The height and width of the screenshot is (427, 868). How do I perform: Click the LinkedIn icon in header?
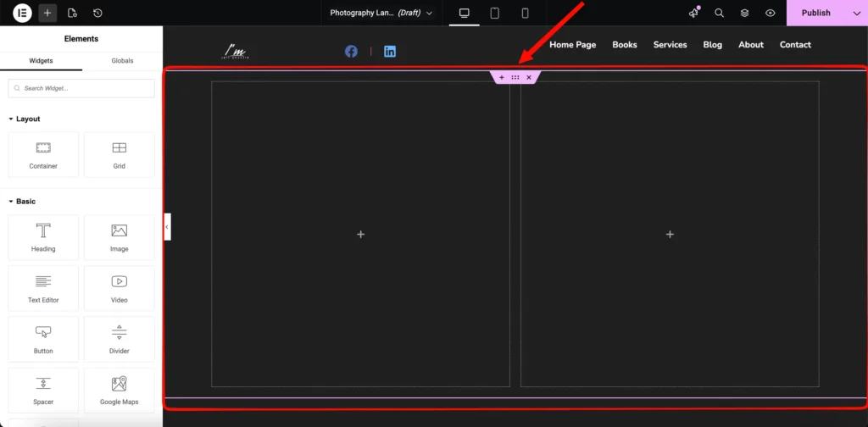click(x=390, y=52)
